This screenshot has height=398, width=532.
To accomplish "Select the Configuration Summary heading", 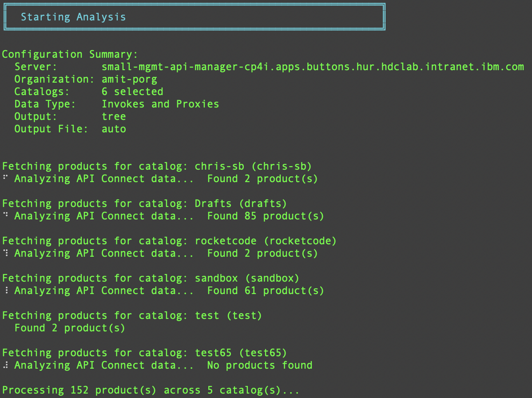I will click(69, 54).
